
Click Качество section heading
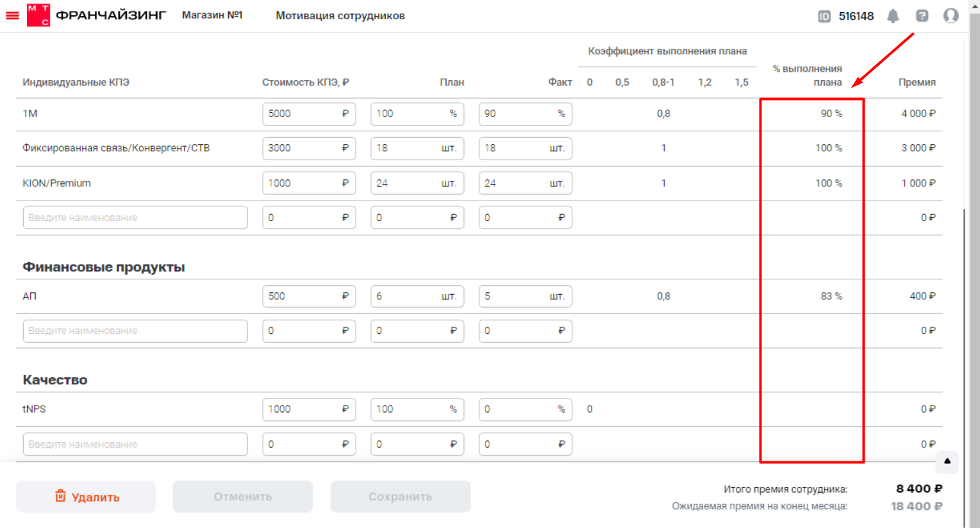(x=55, y=380)
